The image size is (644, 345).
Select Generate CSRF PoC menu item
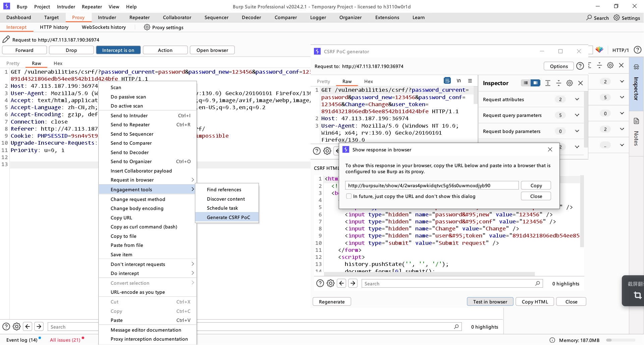[x=227, y=217]
